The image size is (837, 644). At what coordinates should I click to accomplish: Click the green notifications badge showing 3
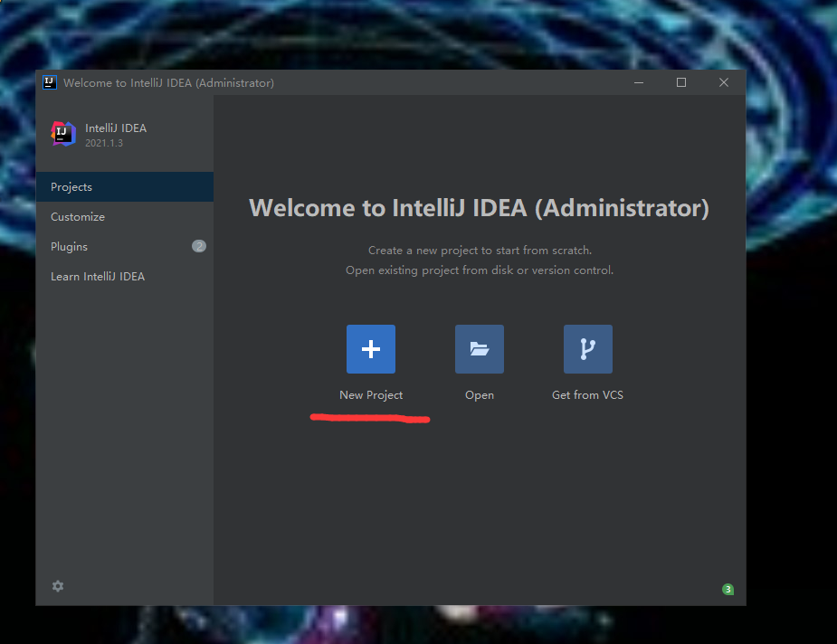click(728, 590)
